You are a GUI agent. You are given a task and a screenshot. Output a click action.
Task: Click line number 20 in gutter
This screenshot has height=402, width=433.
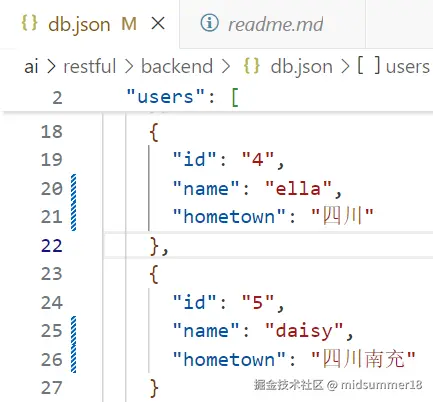(x=52, y=189)
